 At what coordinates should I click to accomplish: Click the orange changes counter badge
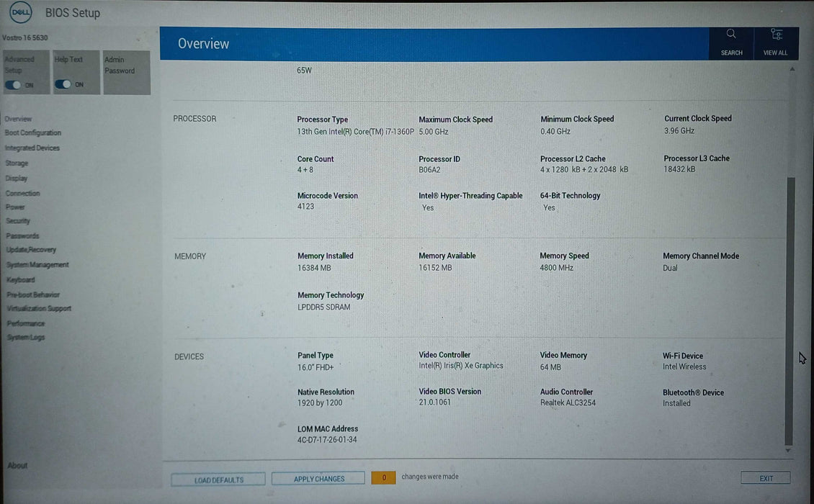click(x=384, y=477)
